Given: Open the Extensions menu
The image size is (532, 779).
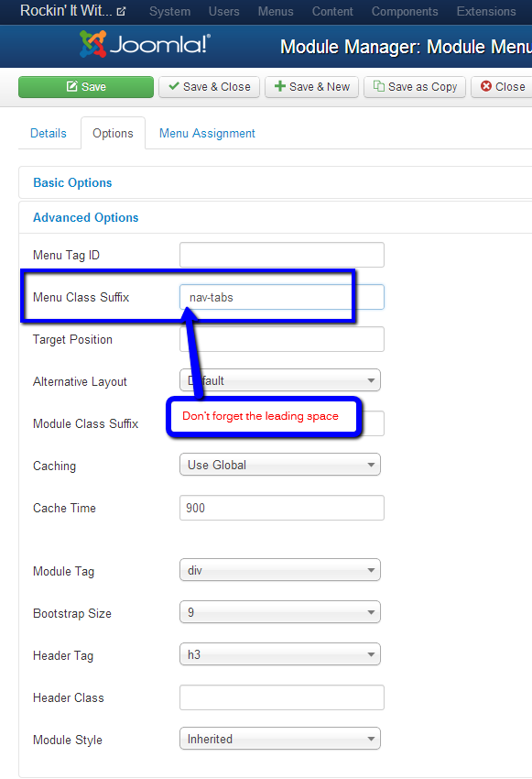Looking at the screenshot, I should (486, 11).
